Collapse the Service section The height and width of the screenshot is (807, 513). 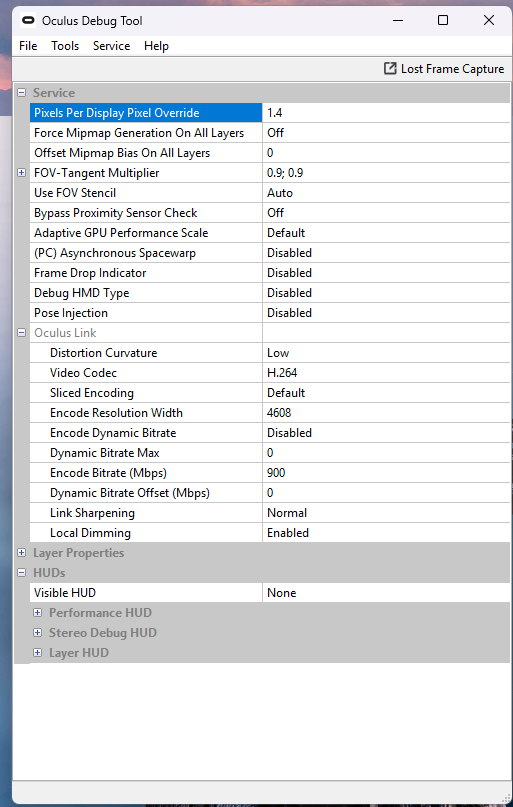pos(21,93)
